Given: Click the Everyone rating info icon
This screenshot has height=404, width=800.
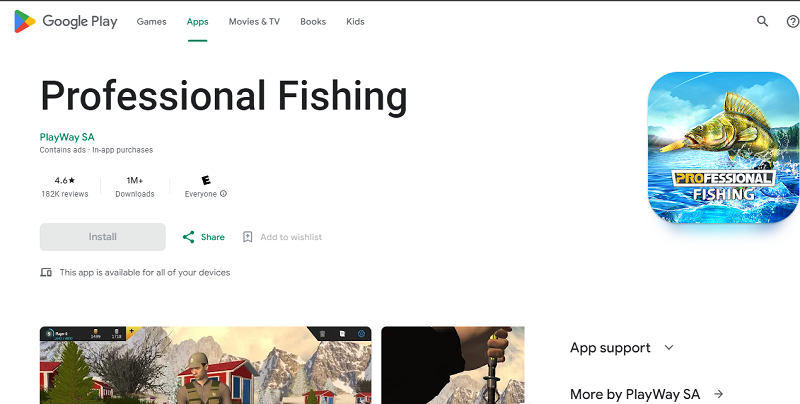Looking at the screenshot, I should pyautogui.click(x=223, y=194).
